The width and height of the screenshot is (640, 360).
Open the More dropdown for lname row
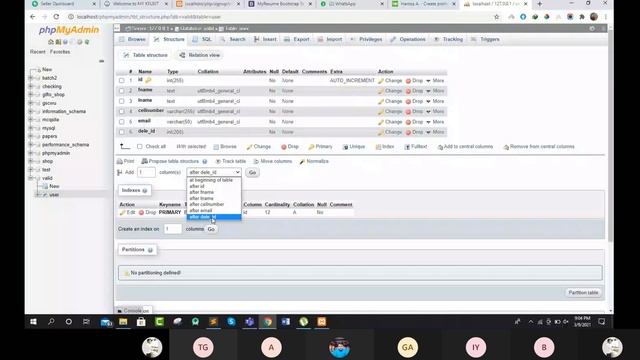click(435, 101)
